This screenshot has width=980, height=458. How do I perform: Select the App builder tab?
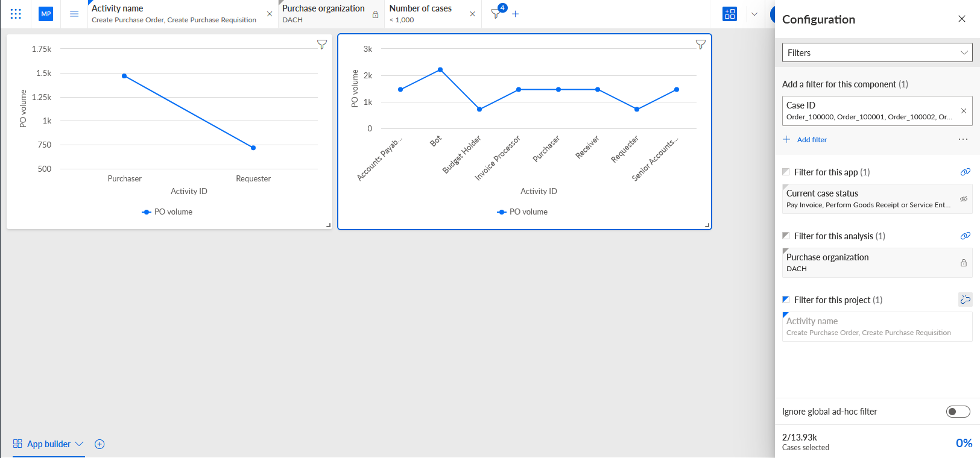coord(48,444)
